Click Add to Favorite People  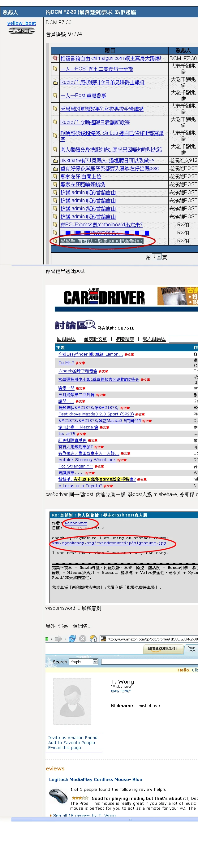click(x=71, y=743)
